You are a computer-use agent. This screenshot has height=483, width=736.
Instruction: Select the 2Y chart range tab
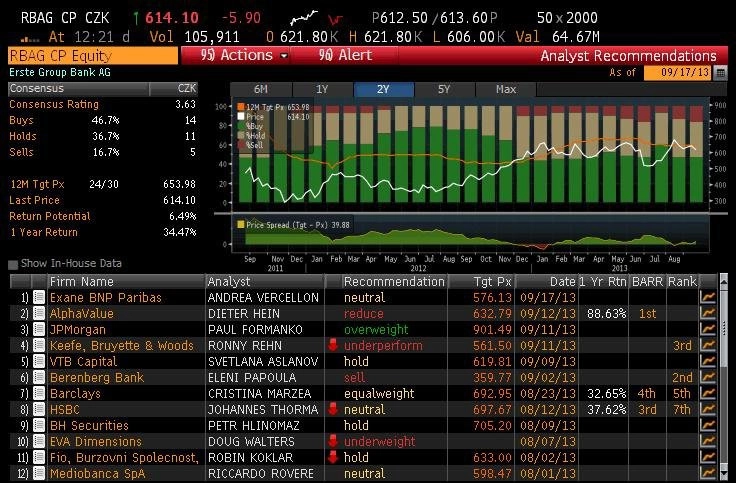[x=383, y=89]
